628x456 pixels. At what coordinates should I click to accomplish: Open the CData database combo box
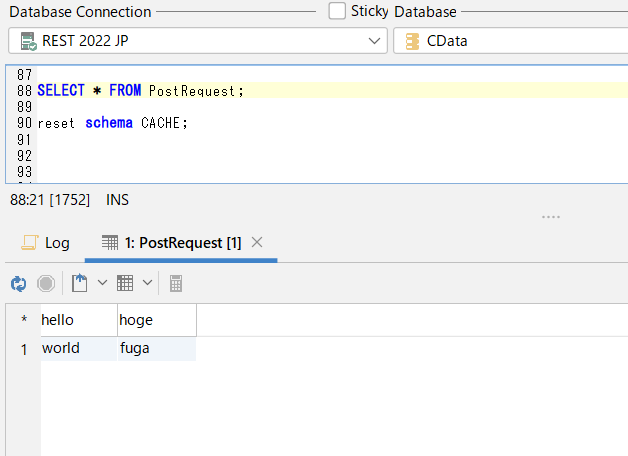click(510, 41)
